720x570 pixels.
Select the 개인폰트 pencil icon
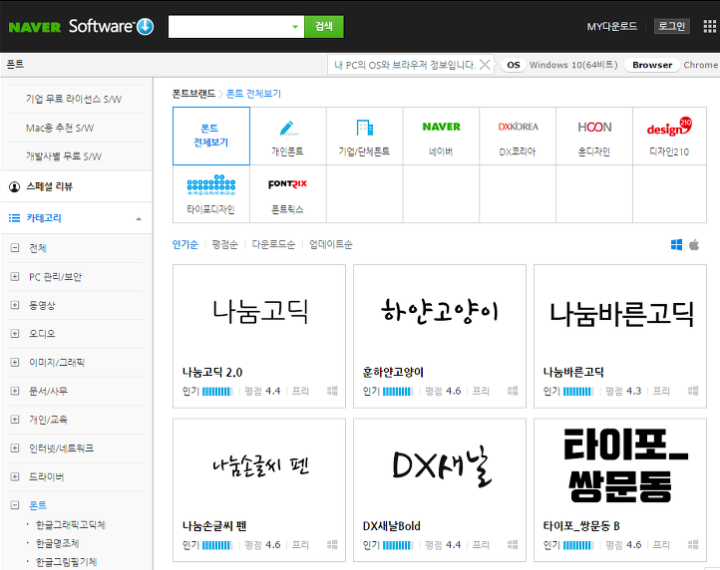click(x=287, y=128)
